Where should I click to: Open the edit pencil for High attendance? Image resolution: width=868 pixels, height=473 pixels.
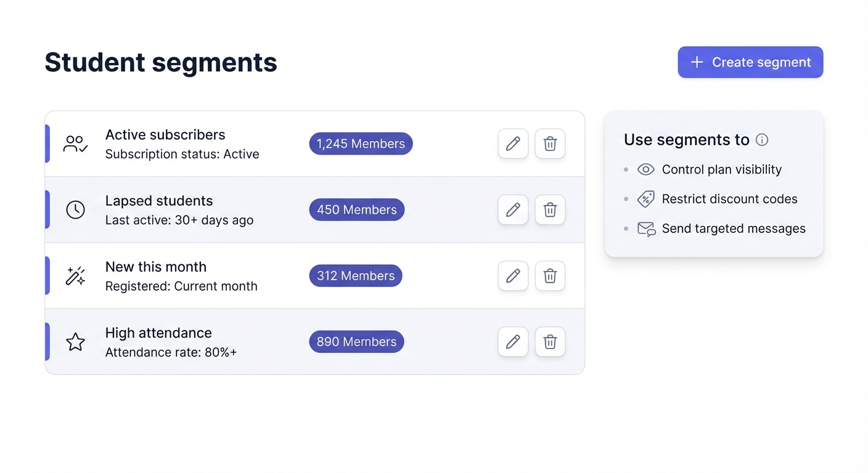coord(513,341)
